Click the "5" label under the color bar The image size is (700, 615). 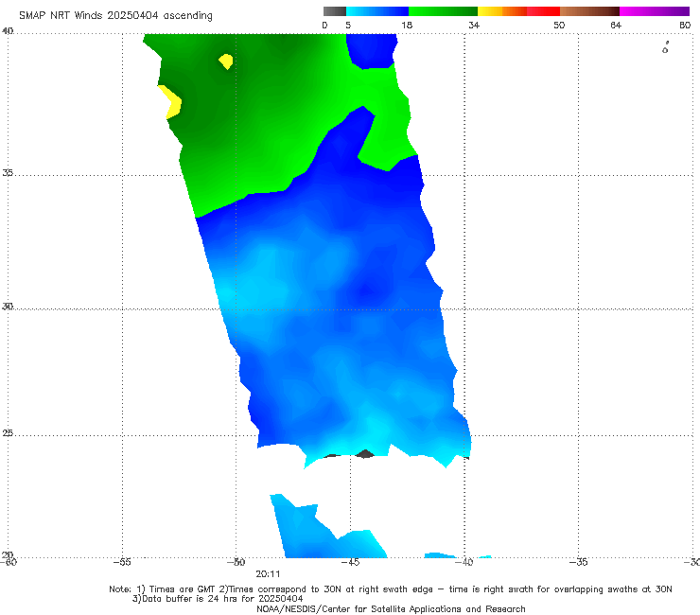(348, 25)
